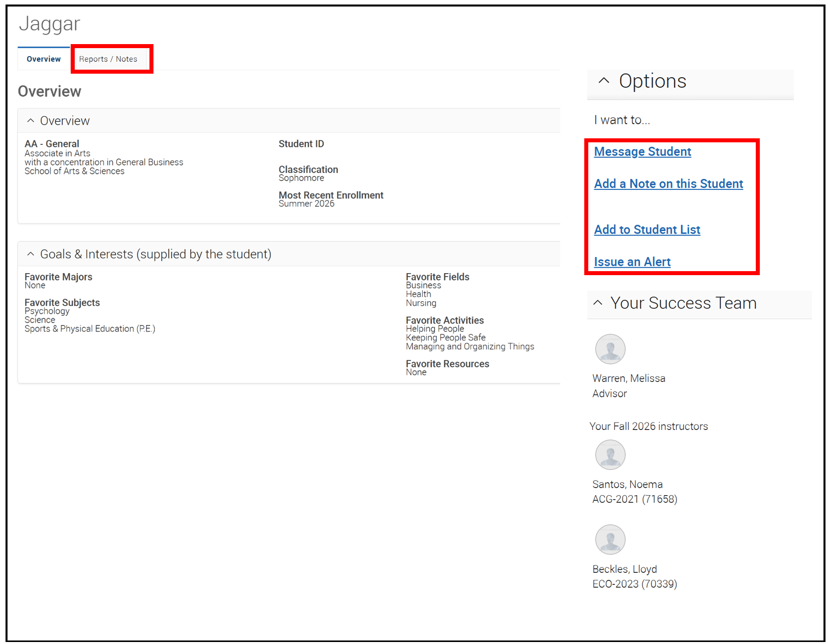The image size is (828, 644).
Task: Click the student name Jaggar heading
Action: [x=50, y=25]
